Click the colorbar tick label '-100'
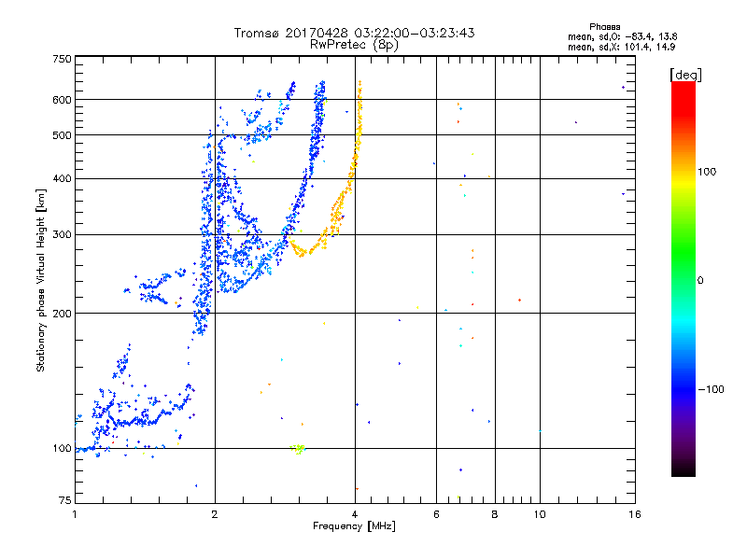Screen dimensions: 747x560 pos(711,389)
